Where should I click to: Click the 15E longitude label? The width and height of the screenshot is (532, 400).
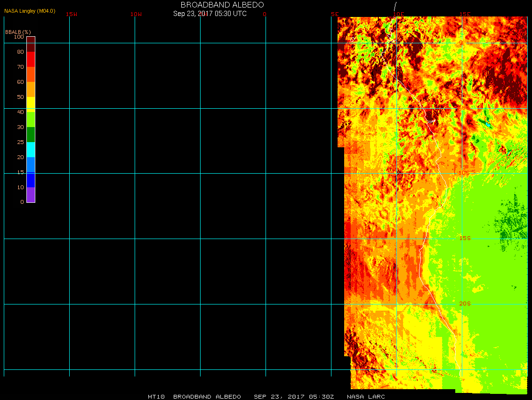(x=465, y=14)
